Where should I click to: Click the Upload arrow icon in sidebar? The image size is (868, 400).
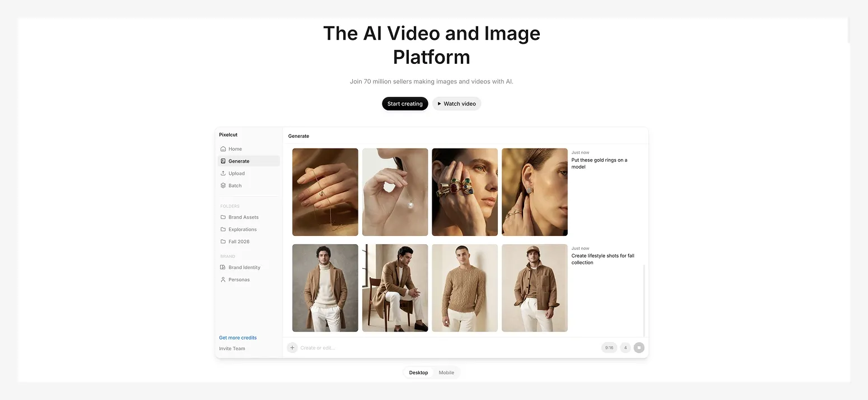[223, 174]
